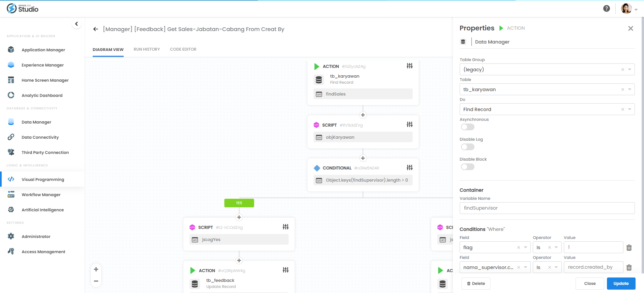Expand the nama_supervisor field dropdown
The width and height of the screenshot is (644, 293).
coord(525,267)
